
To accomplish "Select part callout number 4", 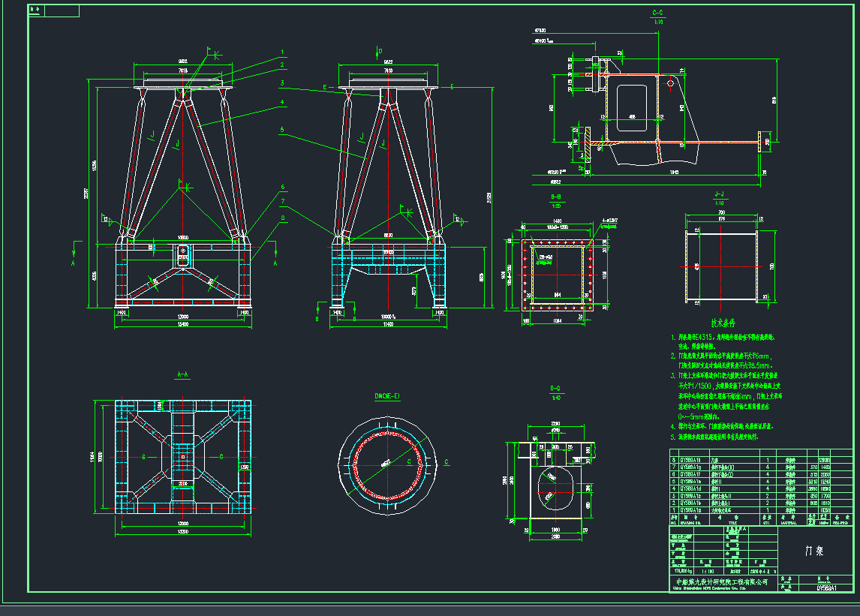I will click(x=282, y=102).
